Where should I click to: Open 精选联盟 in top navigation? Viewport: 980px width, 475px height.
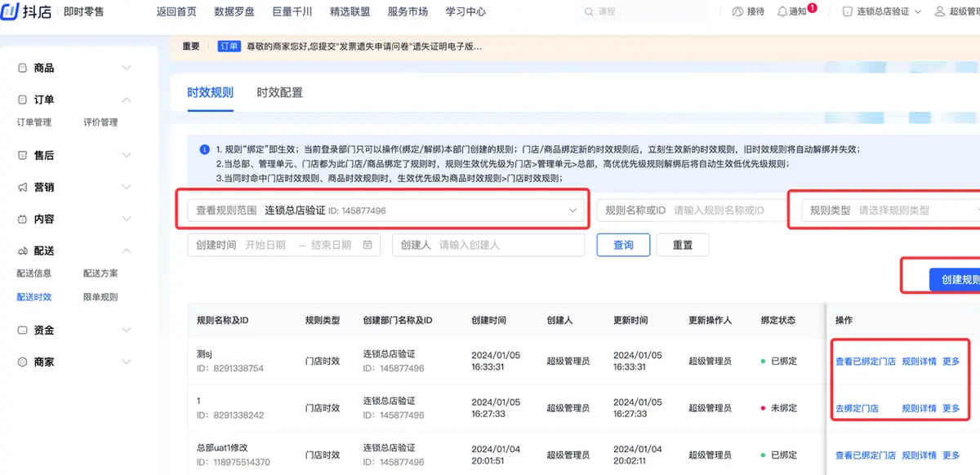(x=350, y=11)
